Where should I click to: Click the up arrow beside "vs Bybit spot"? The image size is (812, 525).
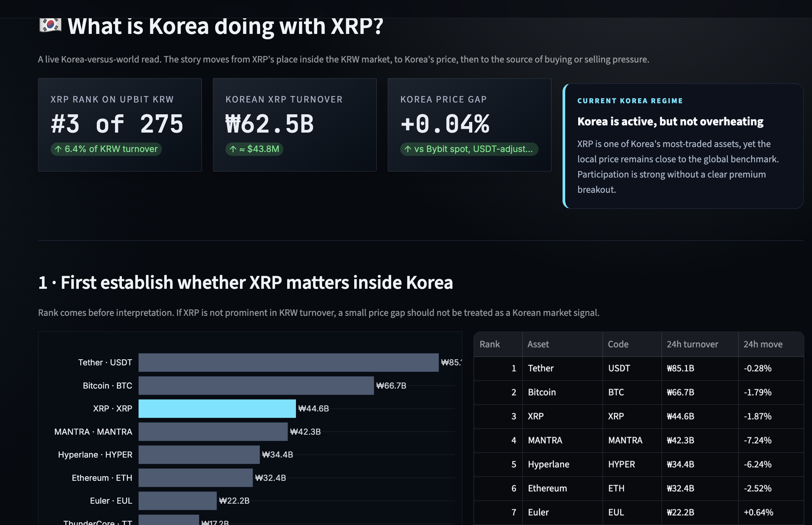[x=408, y=149]
